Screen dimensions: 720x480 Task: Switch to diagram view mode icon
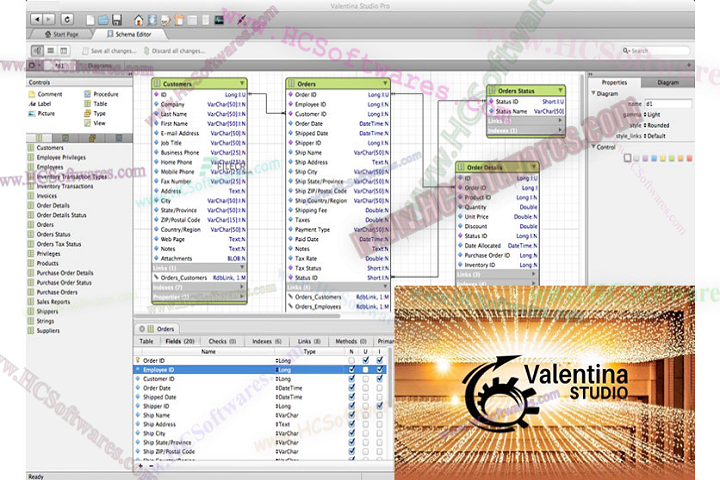click(38, 51)
